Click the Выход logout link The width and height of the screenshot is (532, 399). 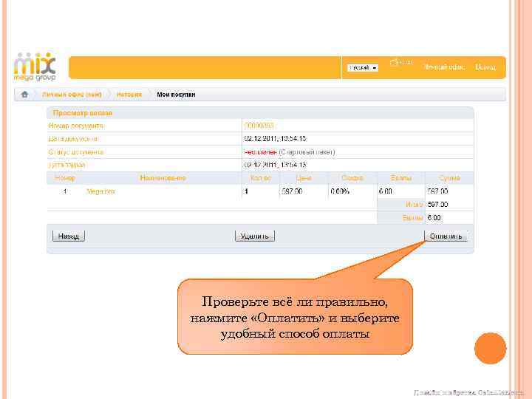click(485, 67)
